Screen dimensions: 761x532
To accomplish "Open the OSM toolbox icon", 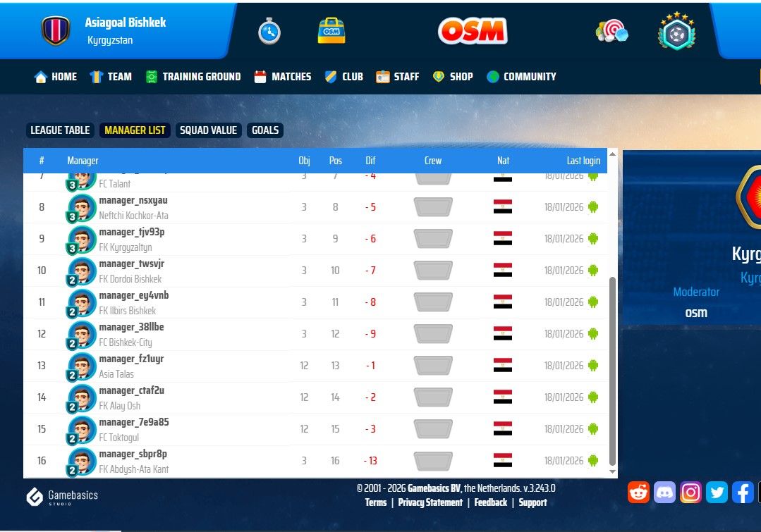I will click(331, 31).
